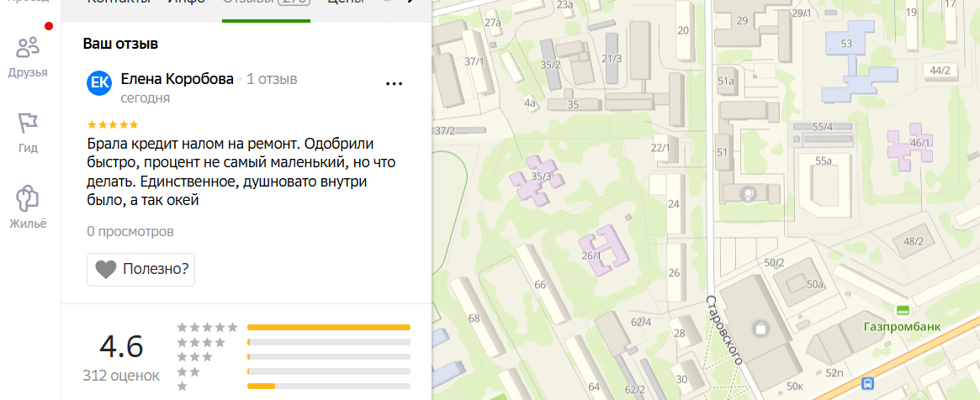This screenshot has width=980, height=400.
Task: Click the Старовского street label
Action: click(x=724, y=329)
